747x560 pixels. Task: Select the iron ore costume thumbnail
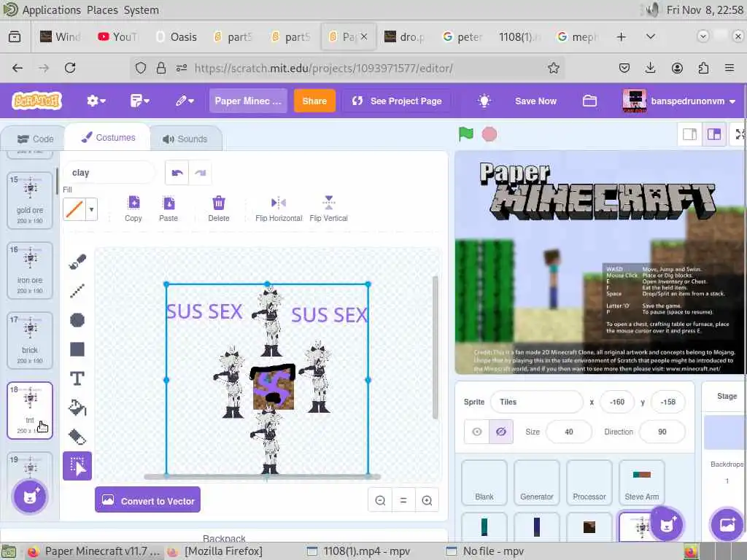coord(30,270)
